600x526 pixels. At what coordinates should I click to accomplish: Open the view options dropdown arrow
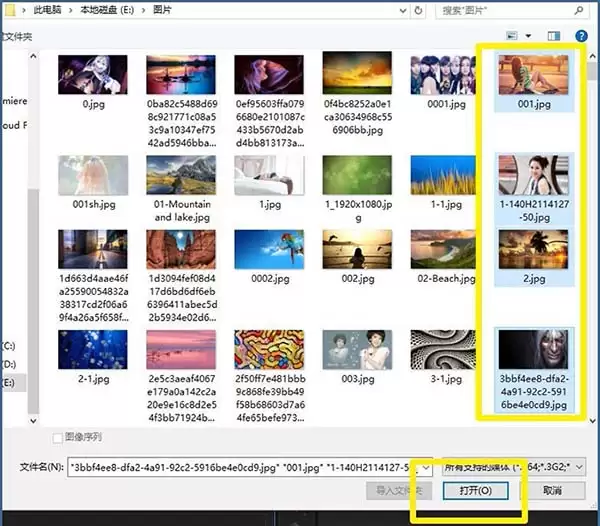coord(528,36)
